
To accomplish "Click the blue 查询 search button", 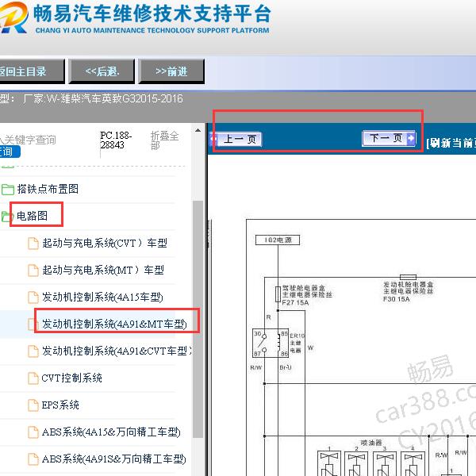I will 9,152.
